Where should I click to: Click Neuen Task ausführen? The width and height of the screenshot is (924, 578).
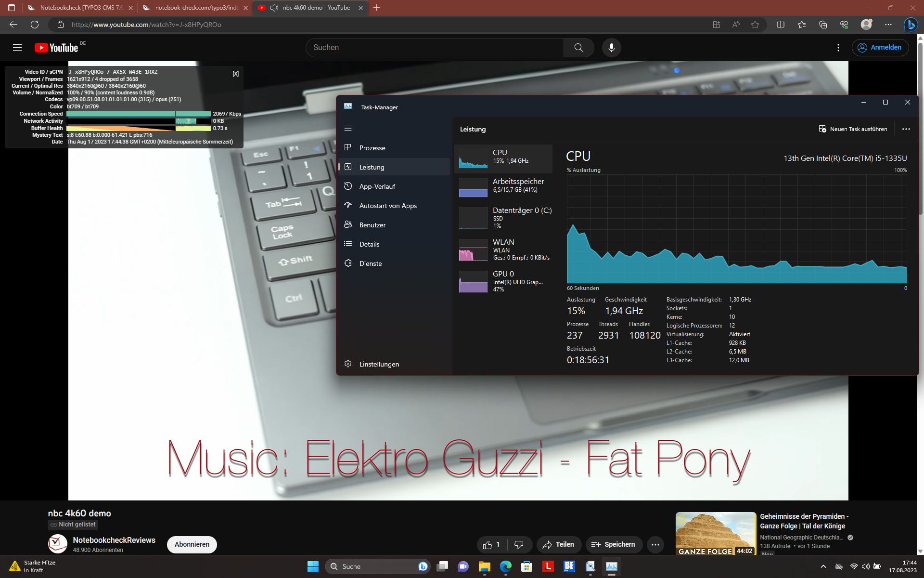853,129
